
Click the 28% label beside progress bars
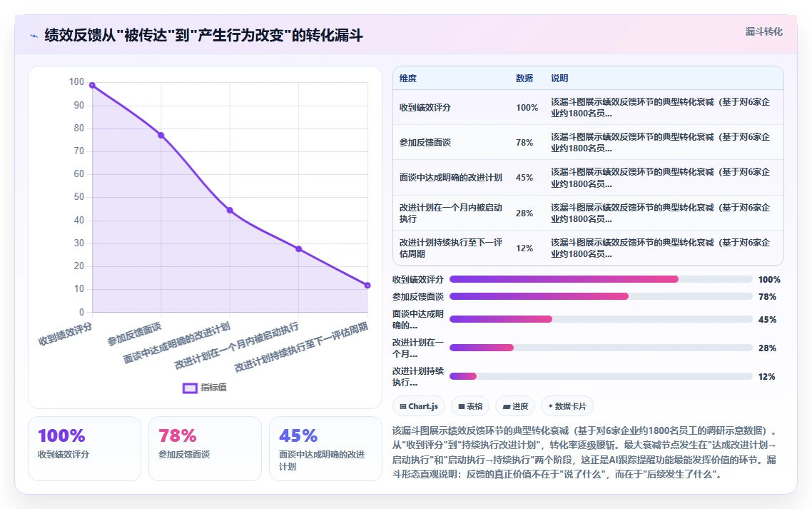coord(767,348)
